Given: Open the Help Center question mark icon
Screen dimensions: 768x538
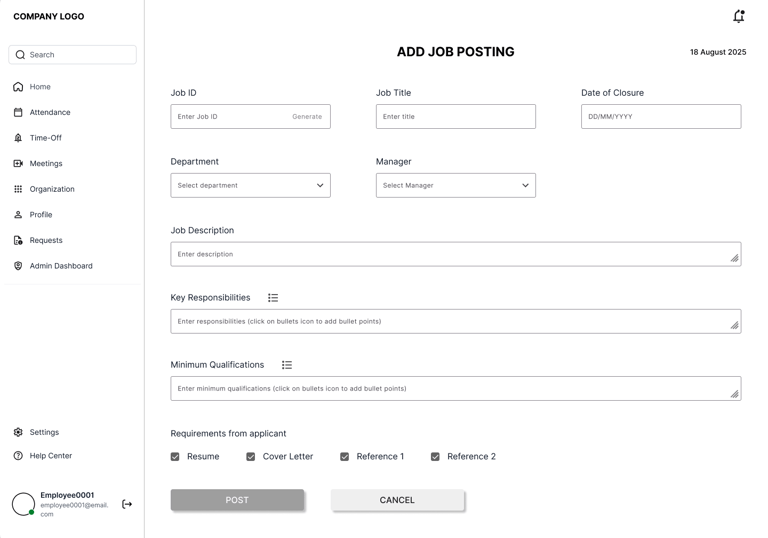Looking at the screenshot, I should pos(18,456).
